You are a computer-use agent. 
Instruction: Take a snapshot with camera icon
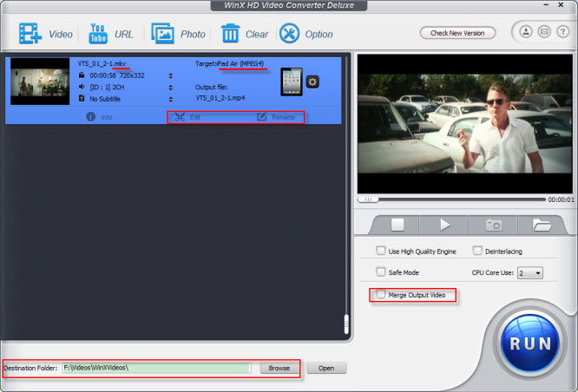click(494, 225)
